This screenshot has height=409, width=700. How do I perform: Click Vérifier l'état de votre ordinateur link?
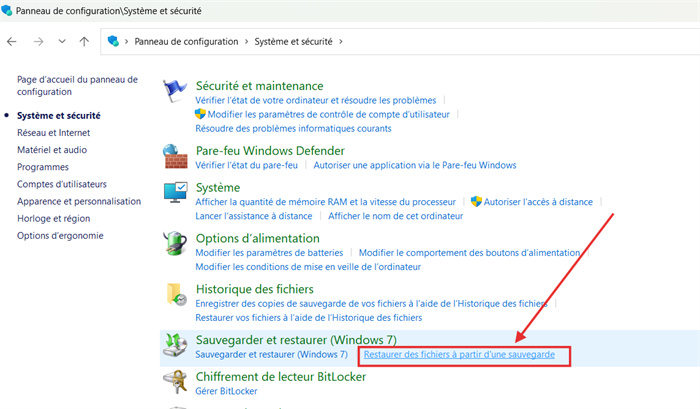(x=316, y=100)
